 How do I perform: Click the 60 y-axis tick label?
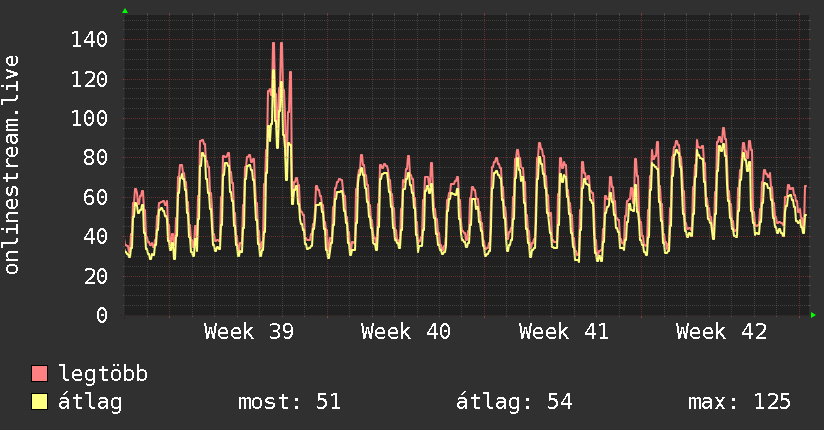(x=96, y=198)
